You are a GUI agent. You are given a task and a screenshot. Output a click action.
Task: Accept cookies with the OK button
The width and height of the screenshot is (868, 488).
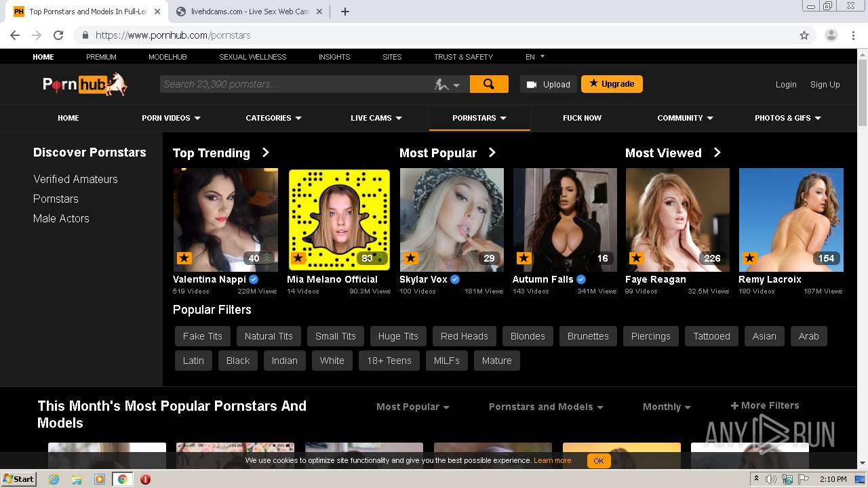pos(598,461)
